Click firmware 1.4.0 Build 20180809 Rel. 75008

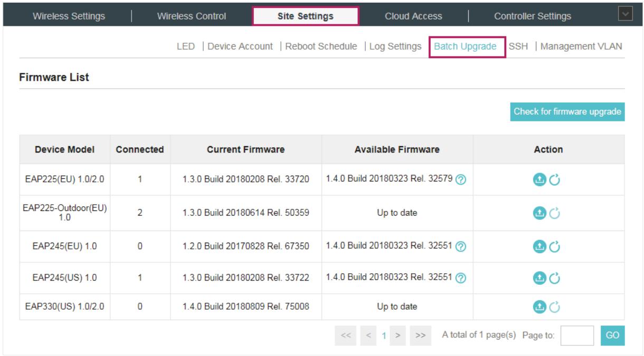pyautogui.click(x=245, y=306)
